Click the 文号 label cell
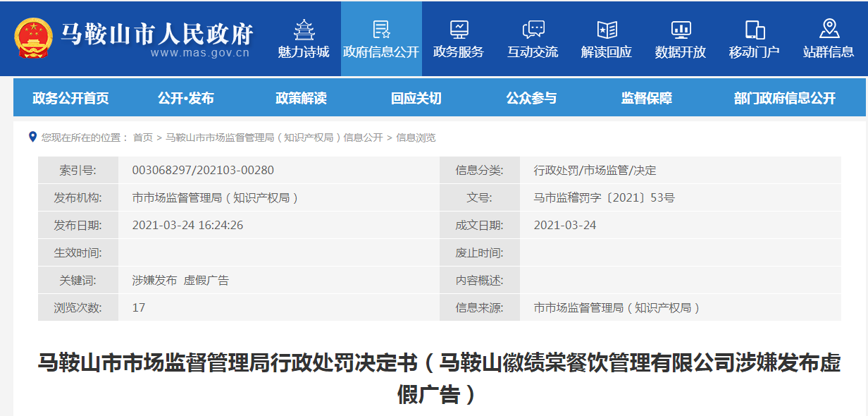868x416 pixels. click(479, 198)
